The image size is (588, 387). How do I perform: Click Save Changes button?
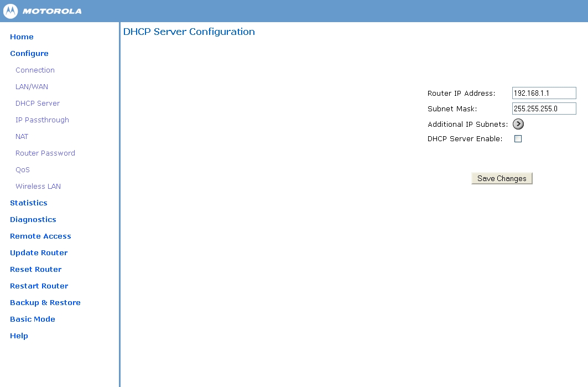pos(502,178)
